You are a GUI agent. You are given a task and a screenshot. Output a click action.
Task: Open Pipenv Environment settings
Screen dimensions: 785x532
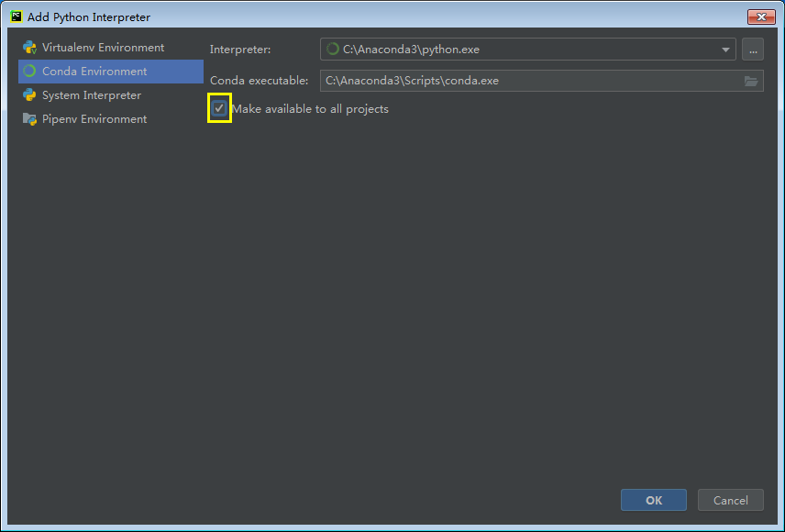tap(111, 119)
